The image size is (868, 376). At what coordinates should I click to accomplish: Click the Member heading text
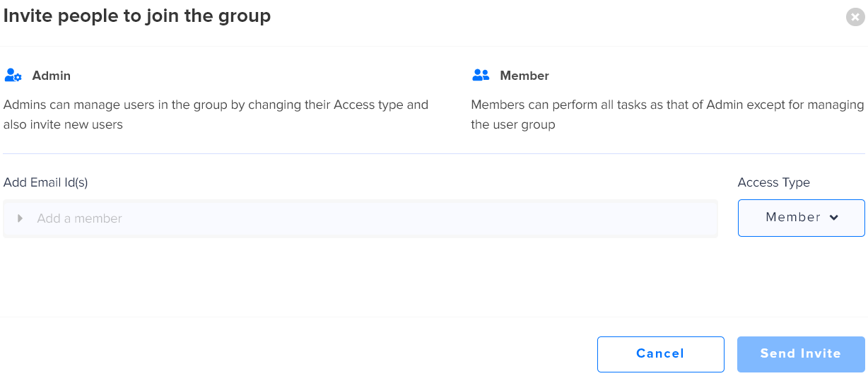click(524, 76)
